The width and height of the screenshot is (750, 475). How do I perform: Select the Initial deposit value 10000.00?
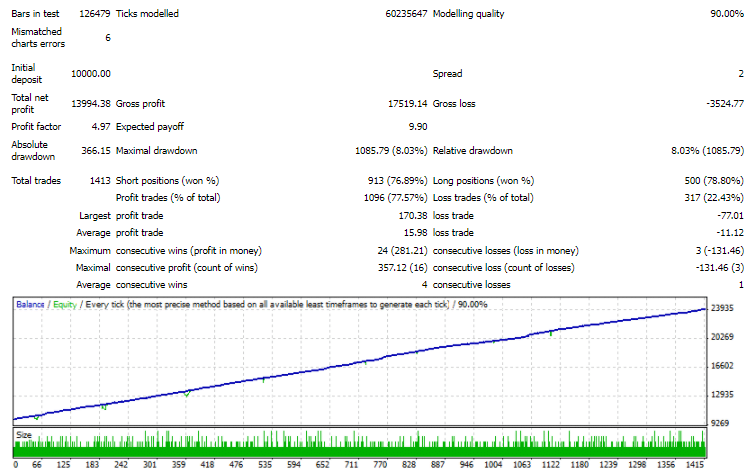click(x=90, y=74)
